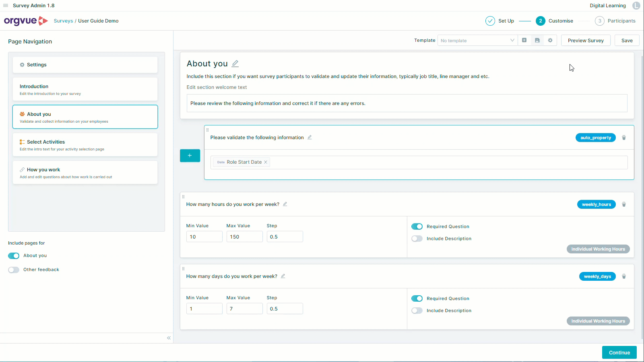Click the orgvue logo

click(26, 21)
